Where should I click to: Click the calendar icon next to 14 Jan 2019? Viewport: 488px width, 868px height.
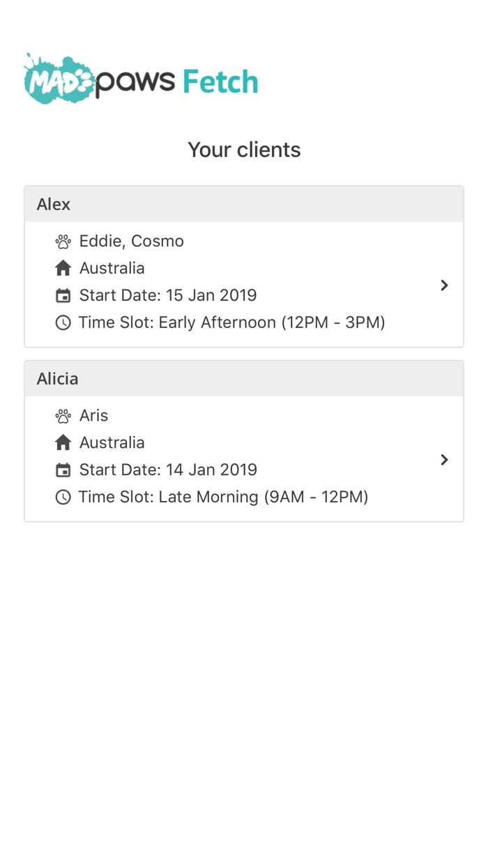[63, 470]
